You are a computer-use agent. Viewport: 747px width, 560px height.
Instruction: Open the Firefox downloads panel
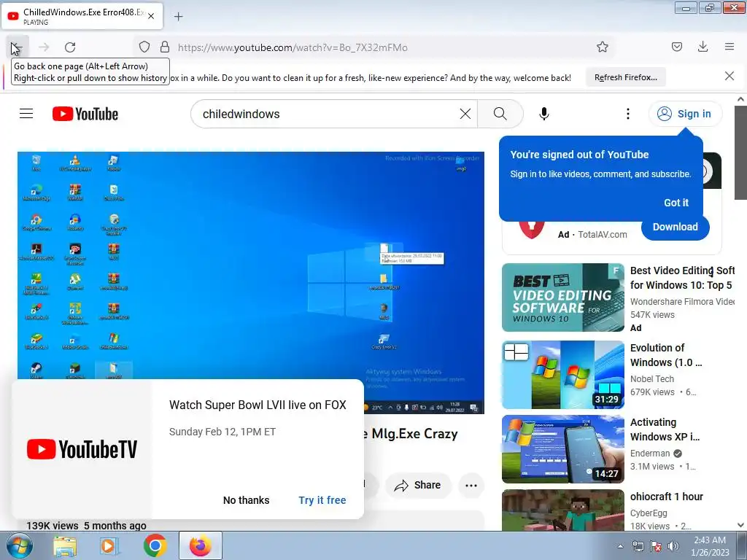point(703,47)
